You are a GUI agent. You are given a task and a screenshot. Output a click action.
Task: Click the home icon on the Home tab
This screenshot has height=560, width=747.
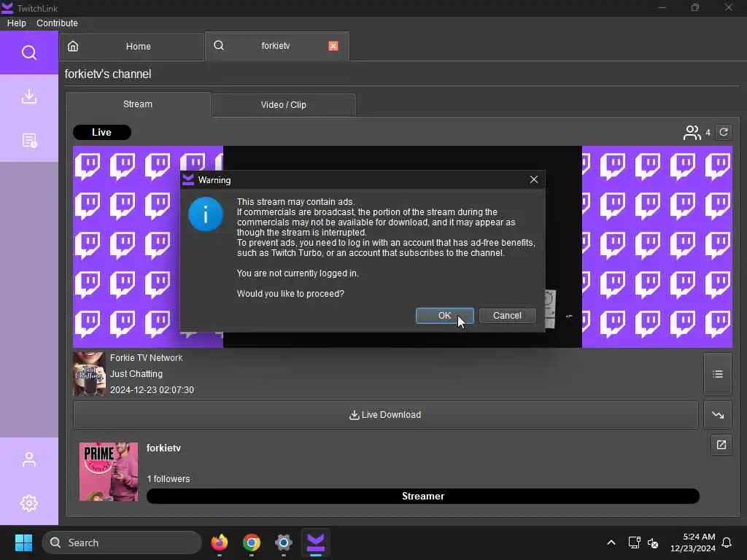pos(73,46)
